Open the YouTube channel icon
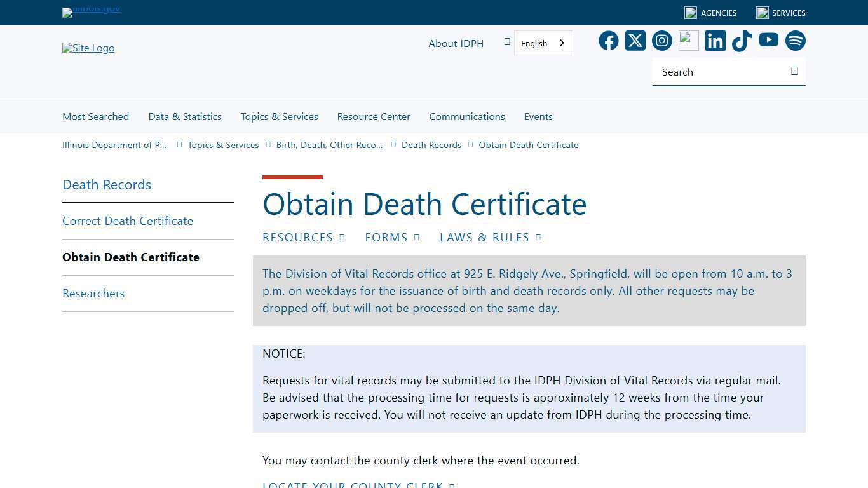 [768, 41]
